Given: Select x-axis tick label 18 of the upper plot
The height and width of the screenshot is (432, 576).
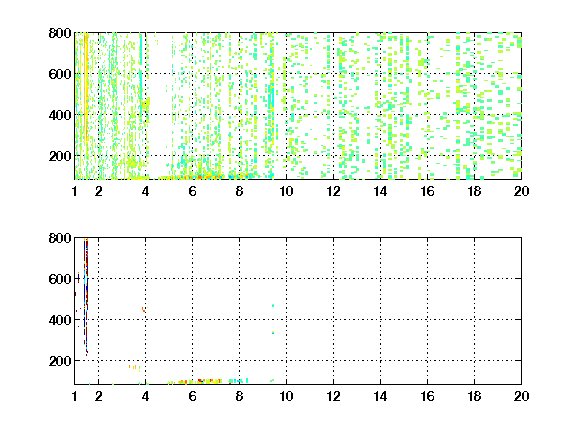Looking at the screenshot, I should click(474, 191).
